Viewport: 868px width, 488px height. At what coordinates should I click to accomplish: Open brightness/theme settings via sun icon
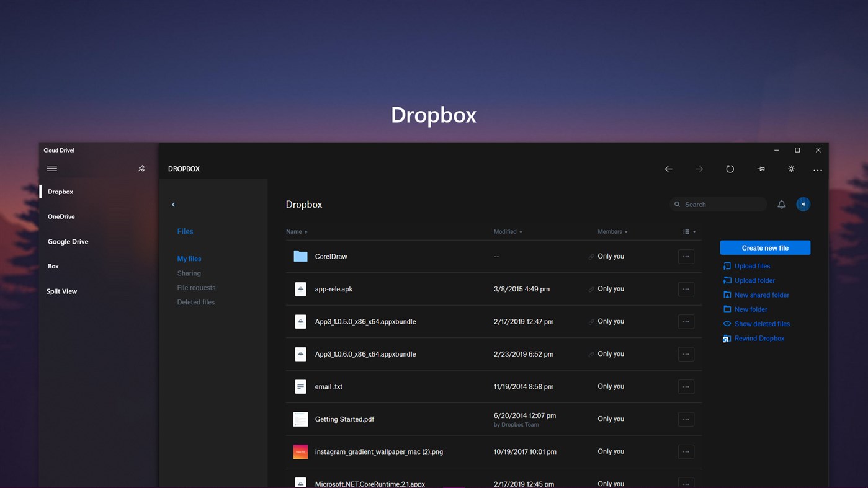[791, 169]
